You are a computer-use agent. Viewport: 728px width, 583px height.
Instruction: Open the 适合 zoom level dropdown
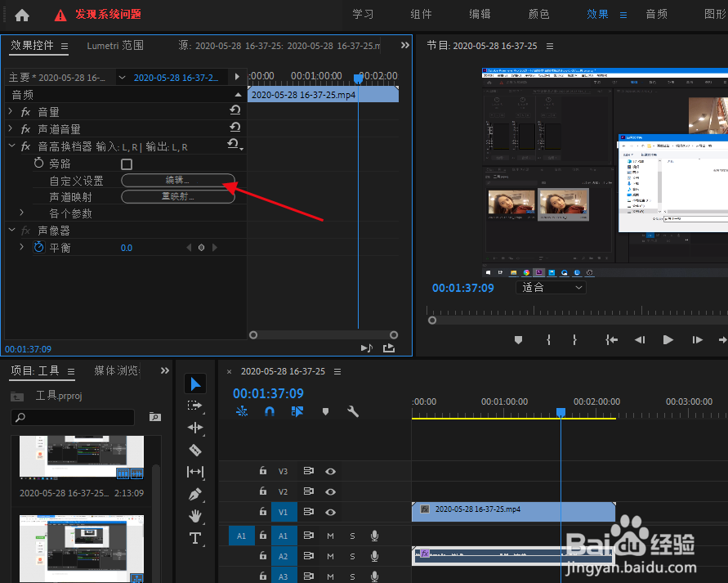click(x=552, y=288)
